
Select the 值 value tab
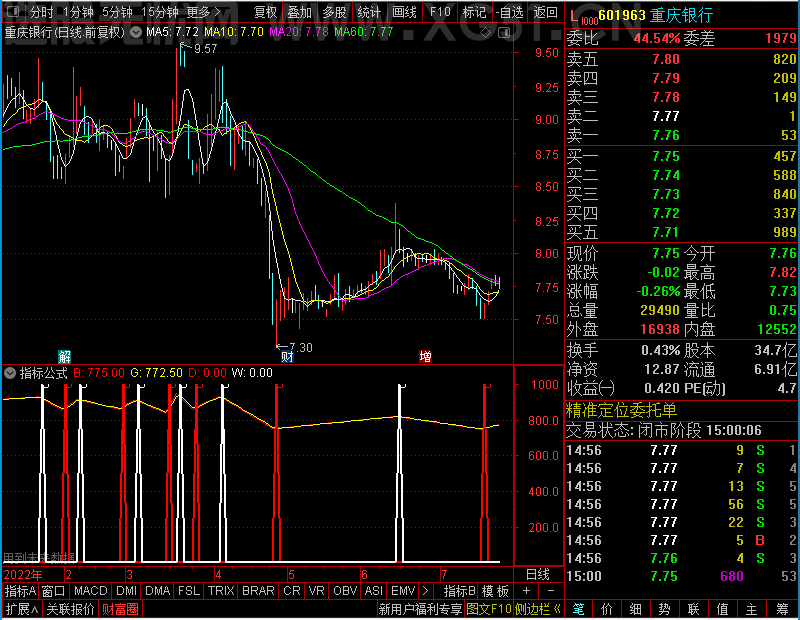722,609
